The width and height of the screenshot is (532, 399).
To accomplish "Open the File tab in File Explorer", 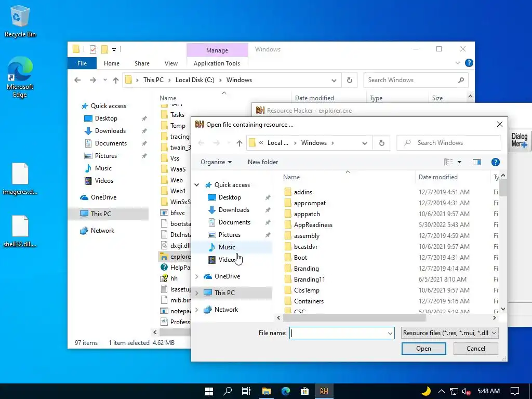I will (82, 63).
